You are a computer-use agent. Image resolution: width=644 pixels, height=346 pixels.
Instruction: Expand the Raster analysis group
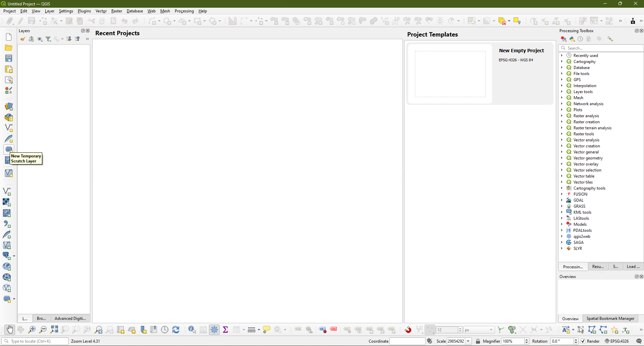tap(562, 116)
